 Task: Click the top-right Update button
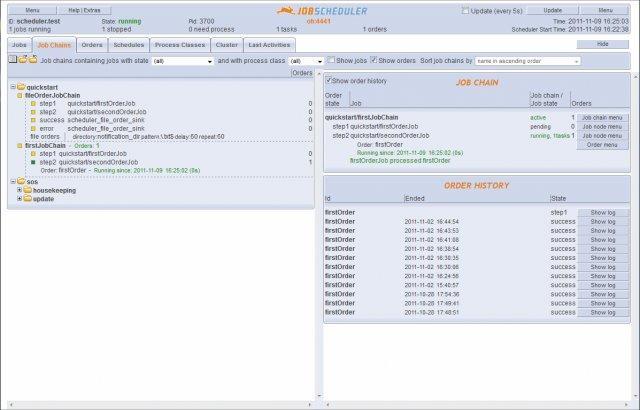(x=553, y=11)
